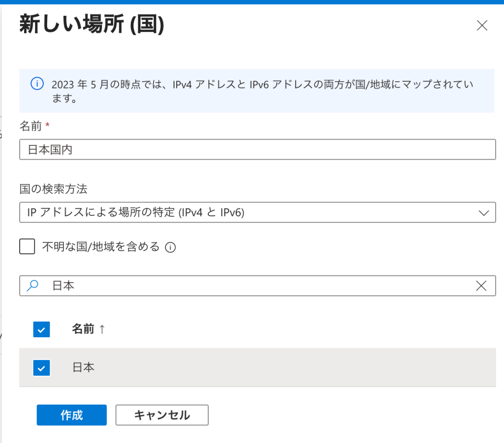Click info icon beside 不明な国/地域を含める
The image size is (504, 443).
point(170,247)
